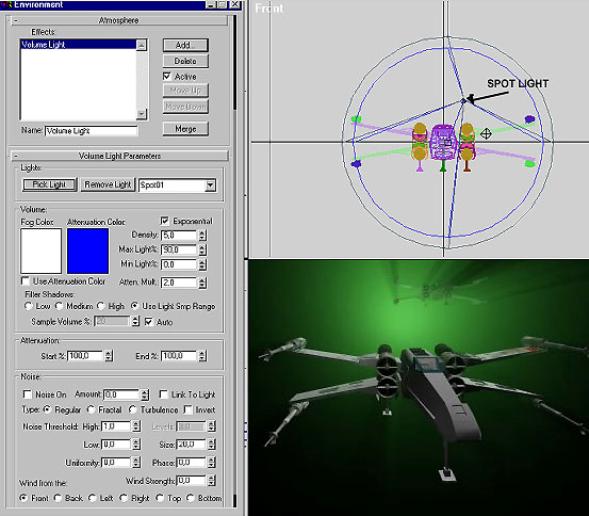589x516 pixels.
Task: Click the noise Size field
Action: [191, 444]
